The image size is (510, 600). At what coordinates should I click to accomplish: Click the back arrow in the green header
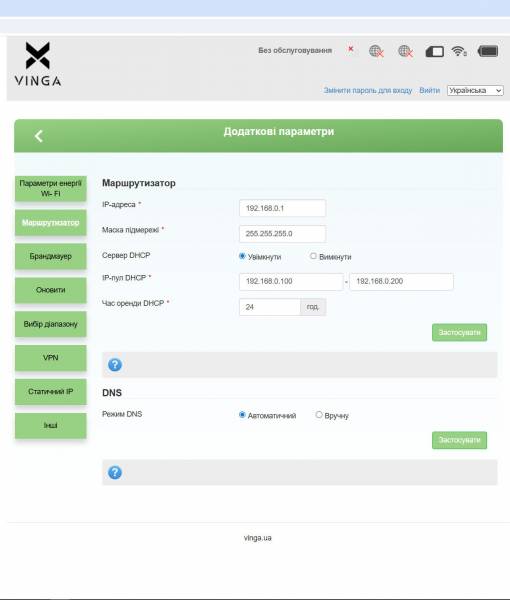pos(39,136)
